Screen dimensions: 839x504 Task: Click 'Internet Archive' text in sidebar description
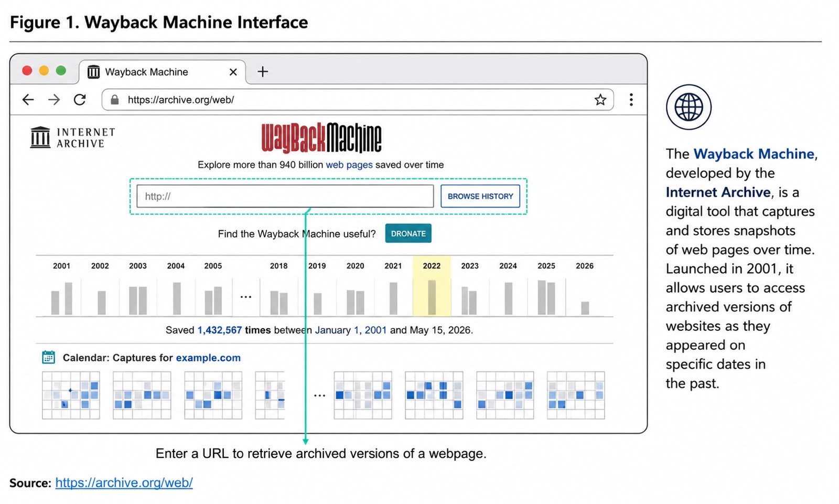(x=718, y=192)
